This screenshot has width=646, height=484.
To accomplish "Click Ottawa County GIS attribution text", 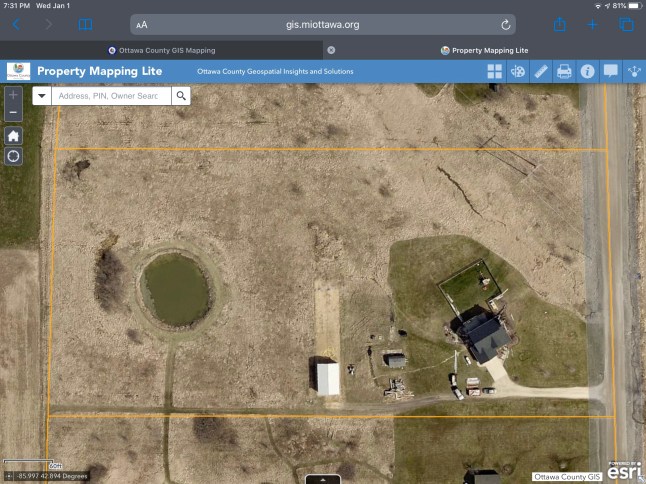I will (567, 477).
